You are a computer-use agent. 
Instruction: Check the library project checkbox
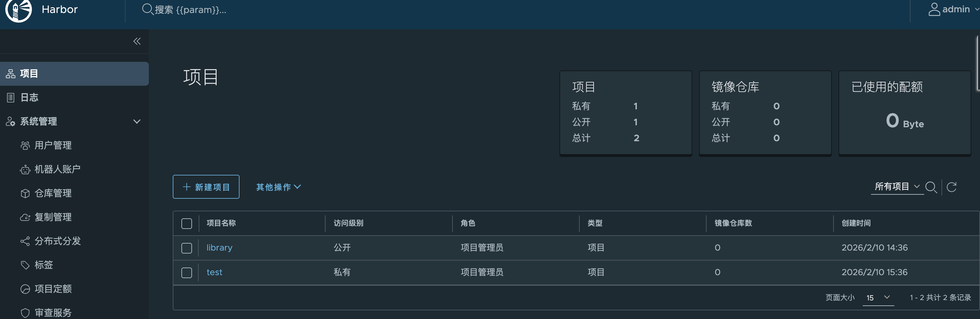coord(187,248)
